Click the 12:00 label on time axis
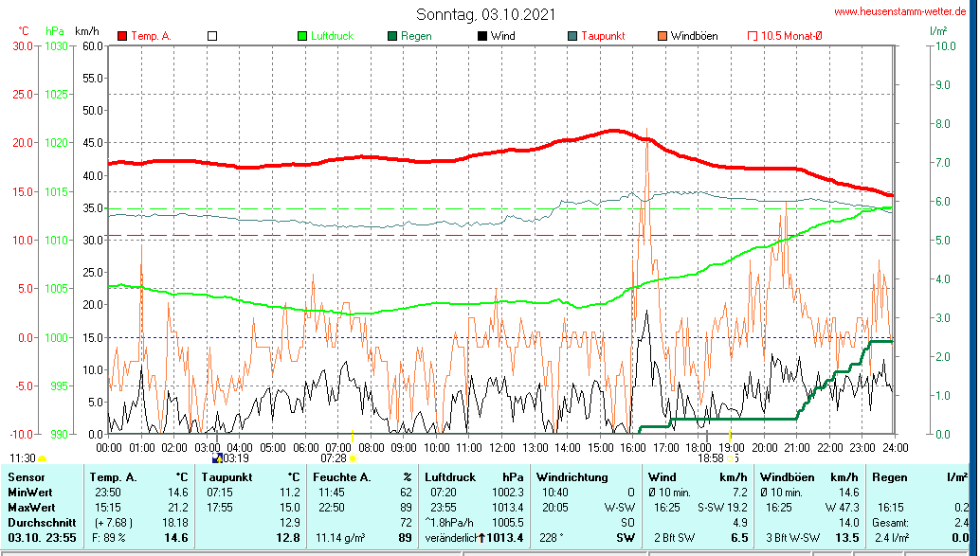Image resolution: width=980 pixels, height=556 pixels. pyautogui.click(x=501, y=446)
